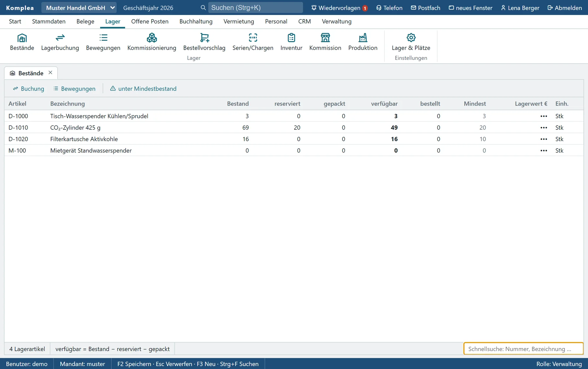The width and height of the screenshot is (588, 369).
Task: Open the Telefon headset option
Action: pyautogui.click(x=389, y=8)
